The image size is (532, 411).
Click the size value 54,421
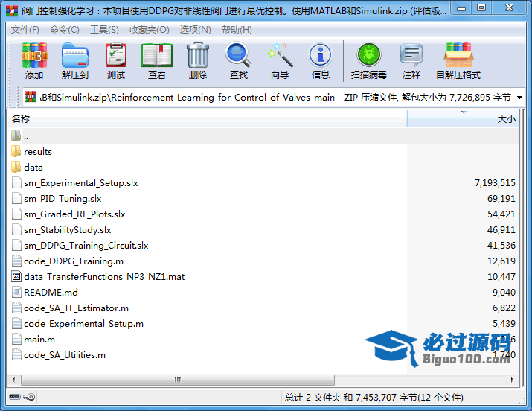point(501,214)
